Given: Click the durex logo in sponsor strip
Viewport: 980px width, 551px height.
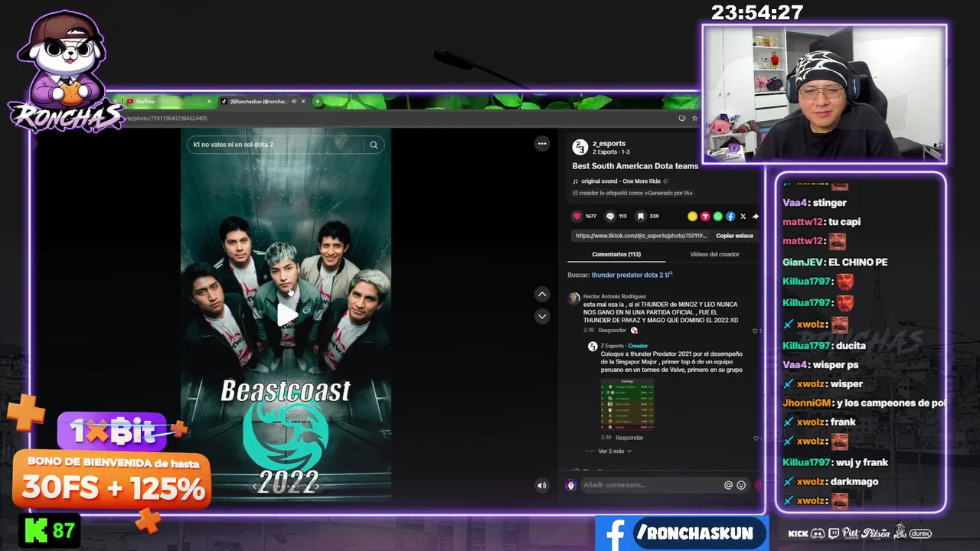Looking at the screenshot, I should 920,533.
